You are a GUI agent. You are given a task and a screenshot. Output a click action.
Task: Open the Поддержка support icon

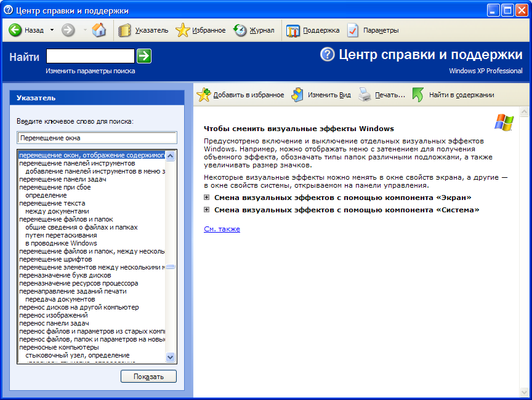click(293, 31)
